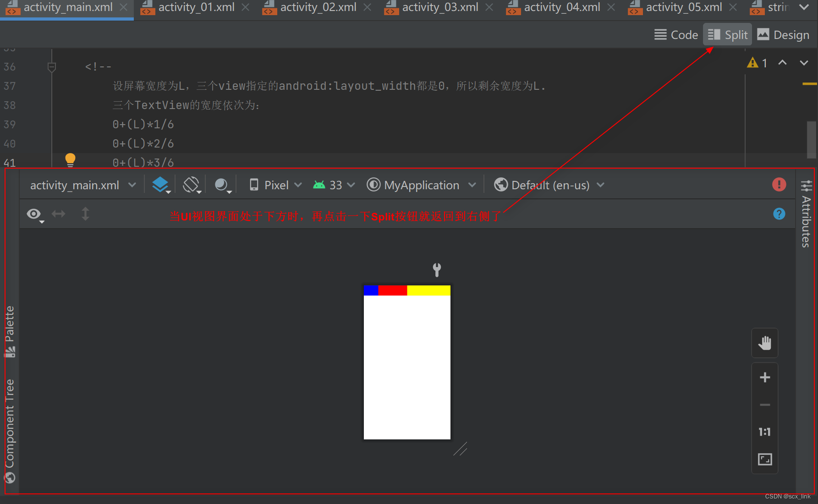
Task: Select the pan tool in the preview
Action: [764, 342]
